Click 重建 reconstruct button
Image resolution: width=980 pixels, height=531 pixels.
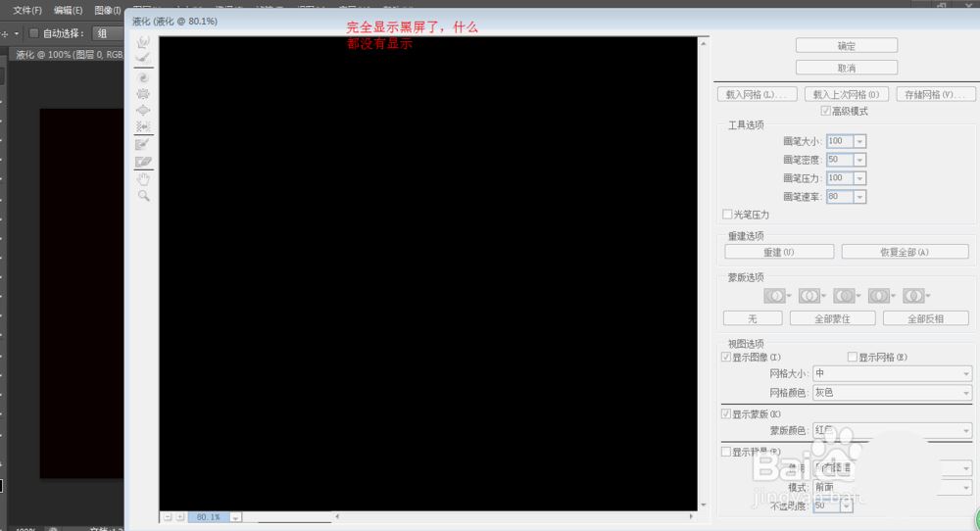779,252
